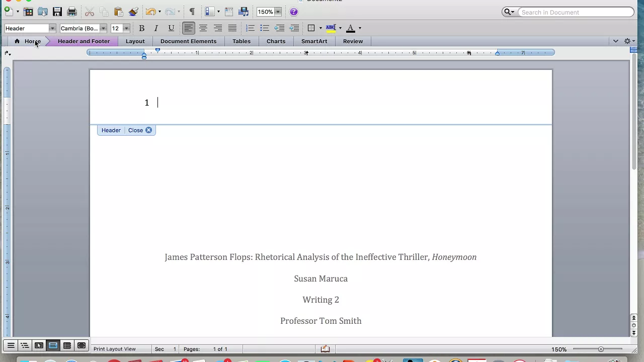This screenshot has width=644, height=362.
Task: Paste clipboard contents with paste icon
Action: 119,12
